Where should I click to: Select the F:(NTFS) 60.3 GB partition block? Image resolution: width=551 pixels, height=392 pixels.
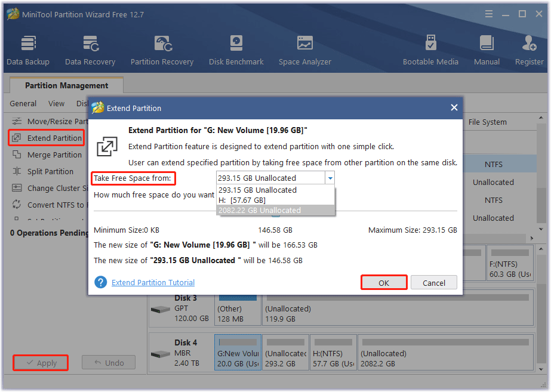point(510,264)
